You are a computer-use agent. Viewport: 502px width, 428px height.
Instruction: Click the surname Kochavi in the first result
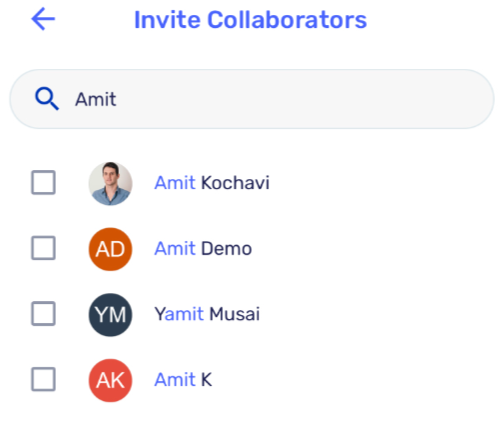(x=235, y=183)
